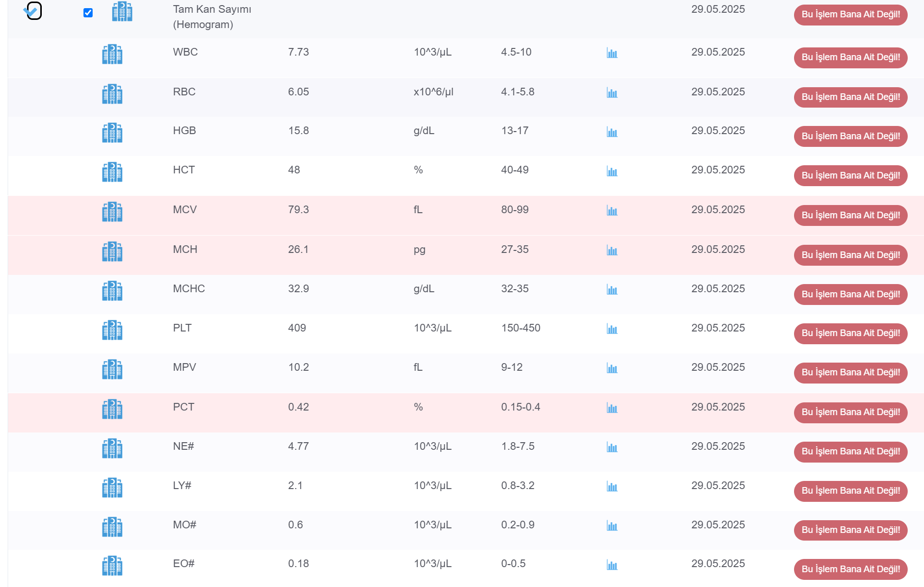The image size is (924, 587).
Task: Show the PCT result chart icon
Action: click(612, 408)
